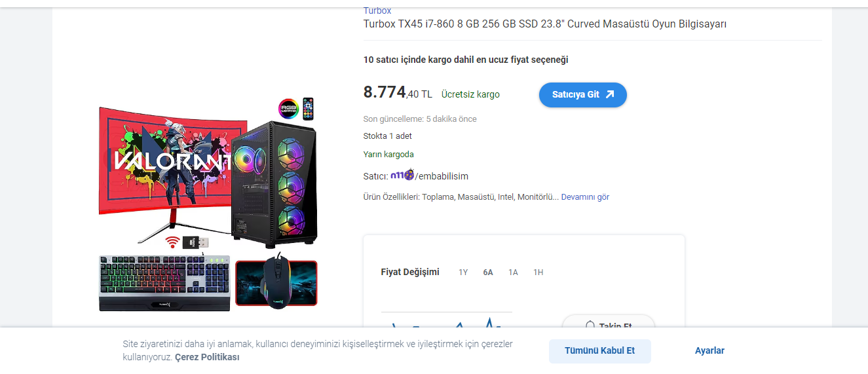Click the 8.774,40 TL price
The height and width of the screenshot is (374, 868).
pyautogui.click(x=398, y=93)
